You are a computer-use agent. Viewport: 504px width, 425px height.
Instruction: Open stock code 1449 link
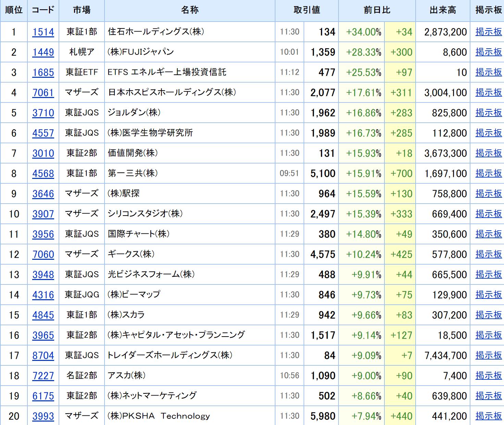coord(43,52)
